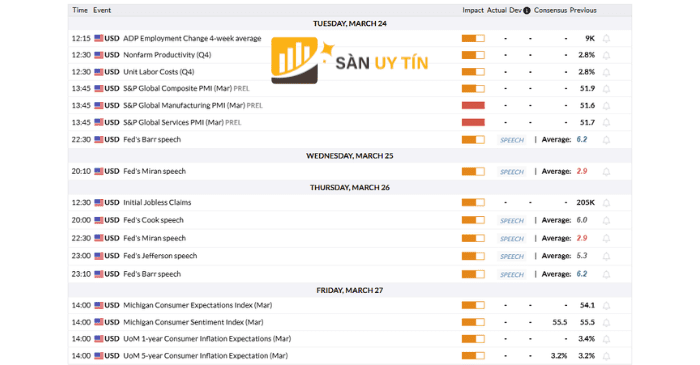
Task: Open UoM 5-year Consumer Inflation Expectation (Mar)
Action: (x=205, y=356)
